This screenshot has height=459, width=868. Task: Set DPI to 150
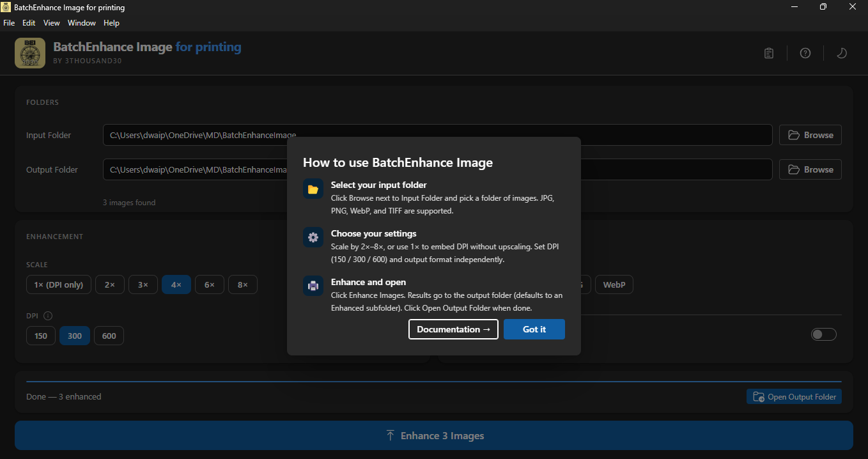(x=41, y=336)
